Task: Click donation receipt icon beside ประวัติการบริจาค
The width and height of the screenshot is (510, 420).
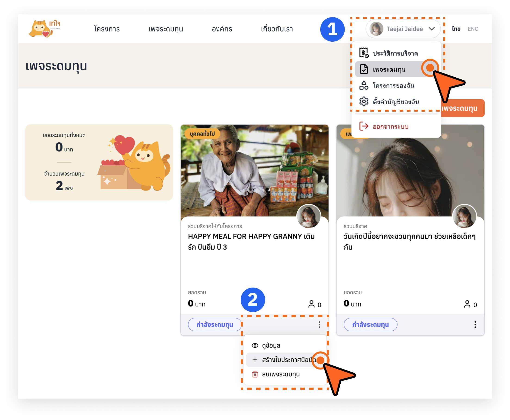Action: click(x=364, y=53)
